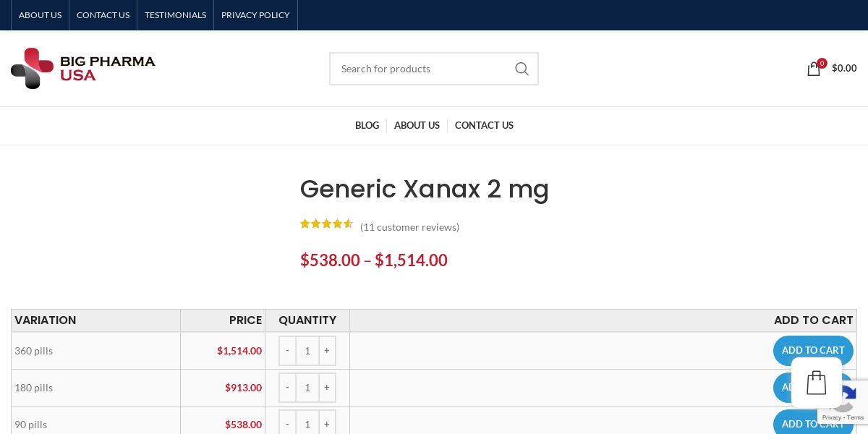Image resolution: width=868 pixels, height=434 pixels.
Task: Click the Big Pharma USA logo
Action: point(83,68)
